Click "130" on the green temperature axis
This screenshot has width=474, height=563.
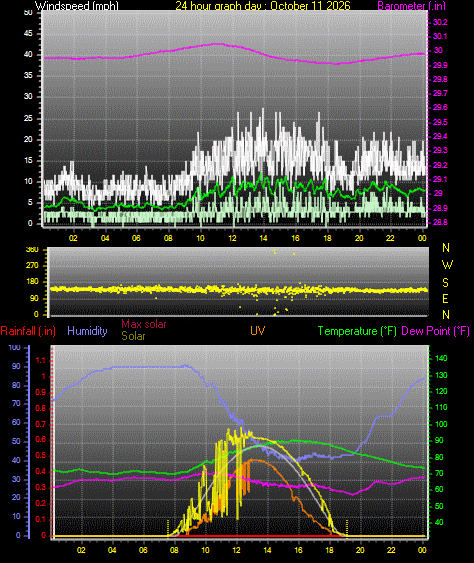[441, 375]
